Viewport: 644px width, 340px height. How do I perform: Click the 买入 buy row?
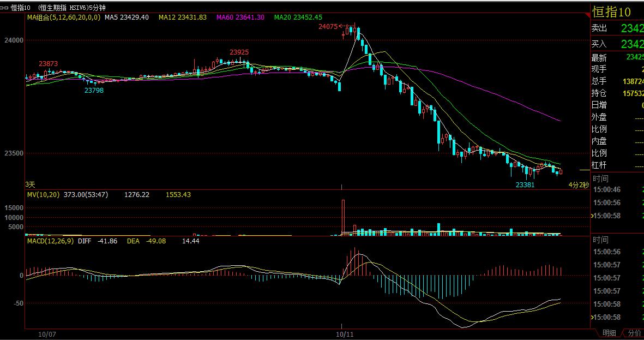[x=617, y=44]
